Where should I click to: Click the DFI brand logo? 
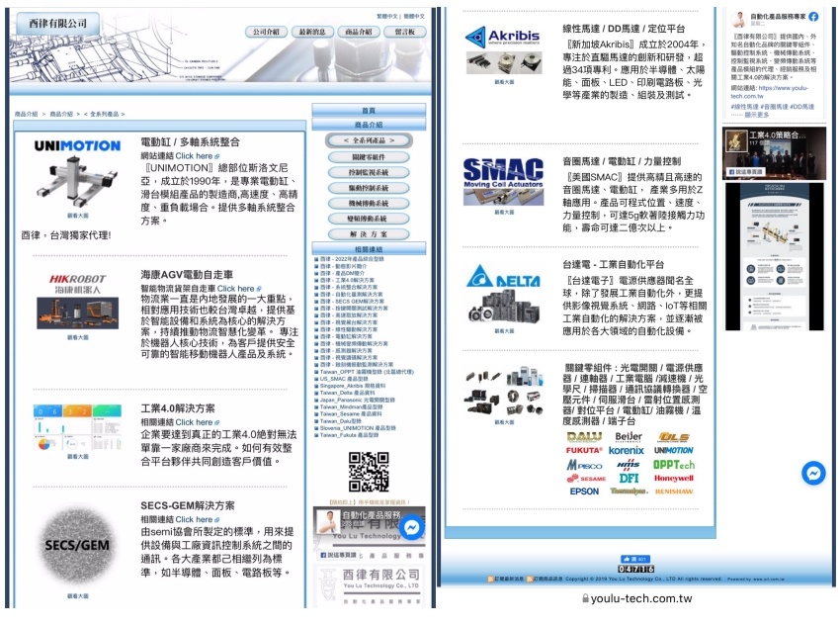[629, 478]
